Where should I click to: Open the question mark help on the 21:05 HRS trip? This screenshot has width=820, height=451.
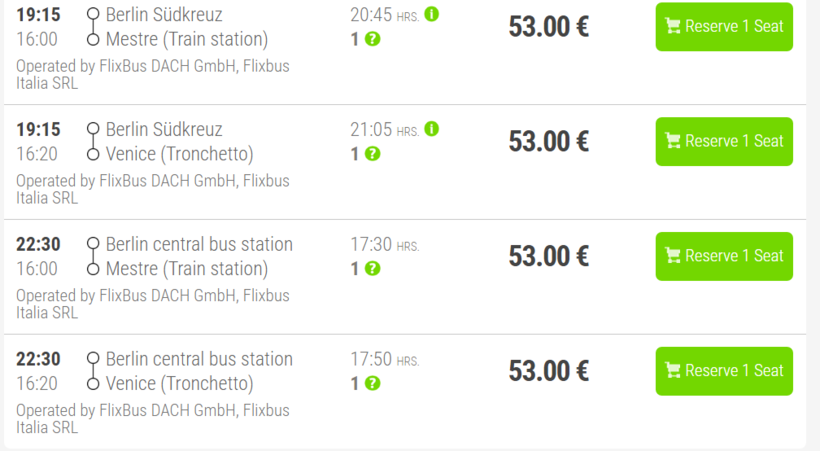tap(373, 155)
